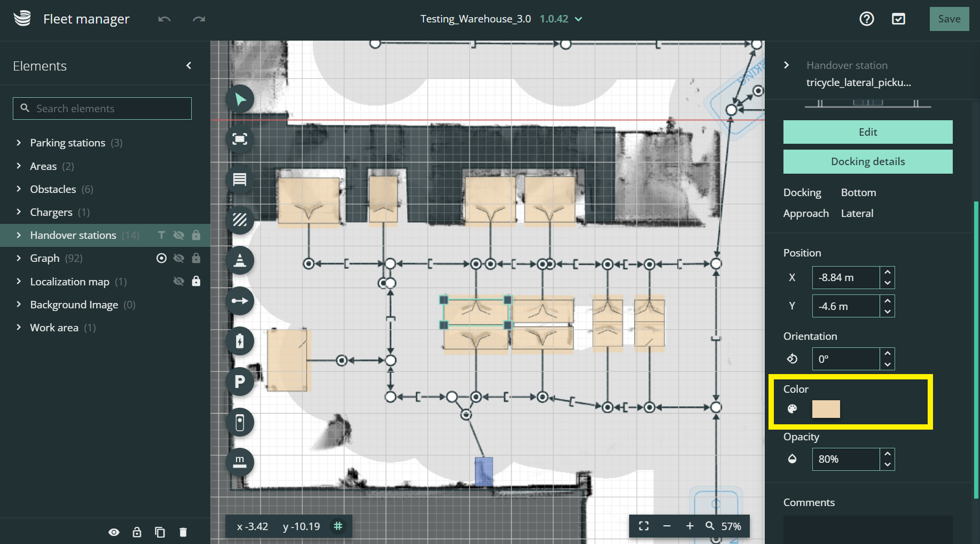Select the Work area tree item
The image size is (980, 544).
[x=54, y=328]
